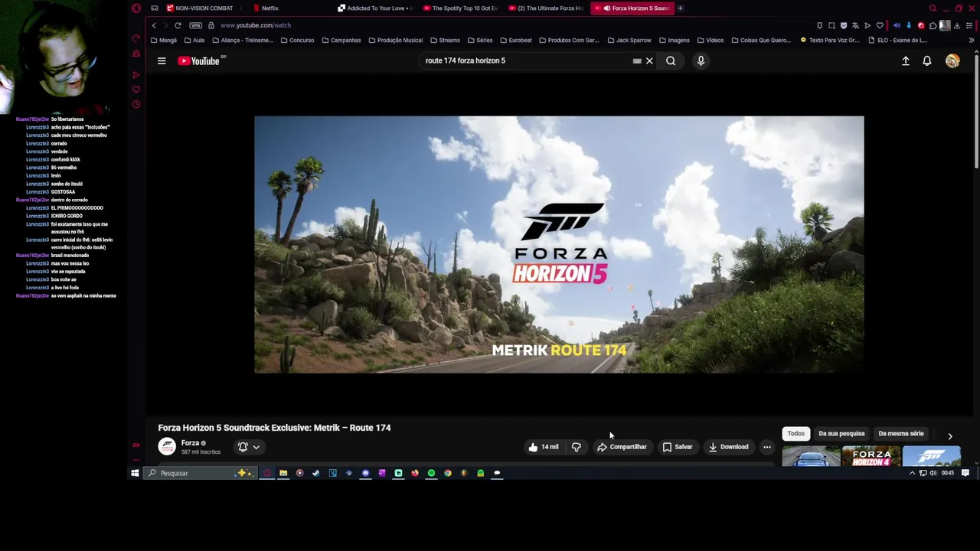This screenshot has width=980, height=551.
Task: Play or pause the Route 174 video player
Action: [559, 245]
